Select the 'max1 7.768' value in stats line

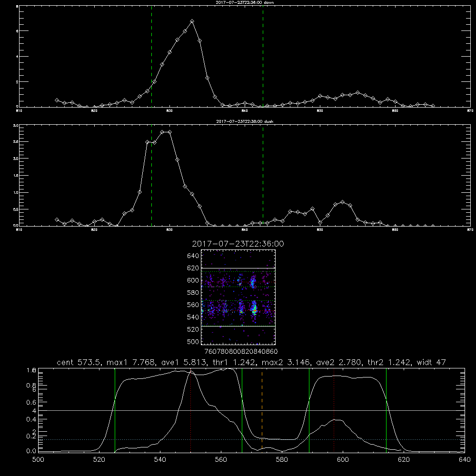(131, 362)
